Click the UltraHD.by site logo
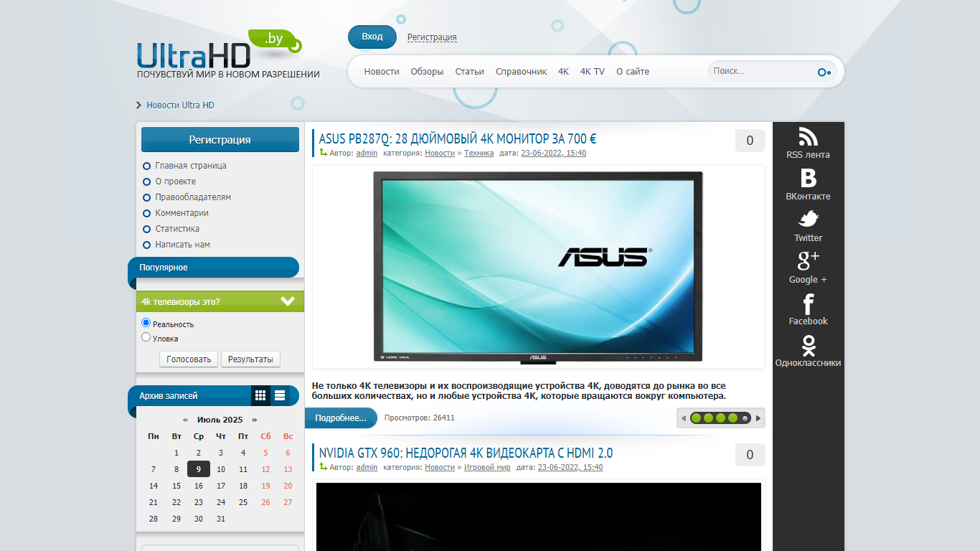This screenshot has height=551, width=980. pos(219,53)
